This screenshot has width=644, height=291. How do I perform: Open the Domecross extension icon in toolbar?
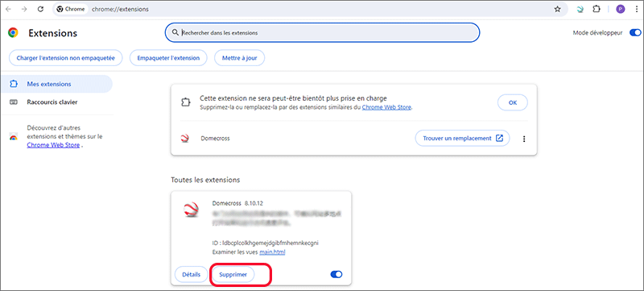coord(580,9)
